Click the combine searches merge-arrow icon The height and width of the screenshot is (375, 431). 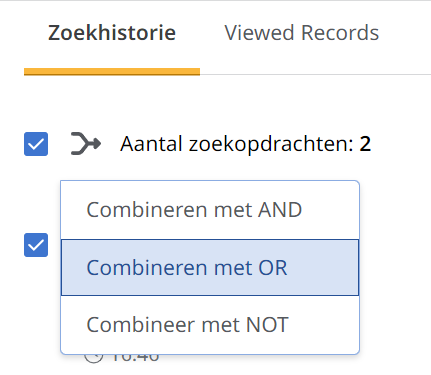[x=86, y=144]
